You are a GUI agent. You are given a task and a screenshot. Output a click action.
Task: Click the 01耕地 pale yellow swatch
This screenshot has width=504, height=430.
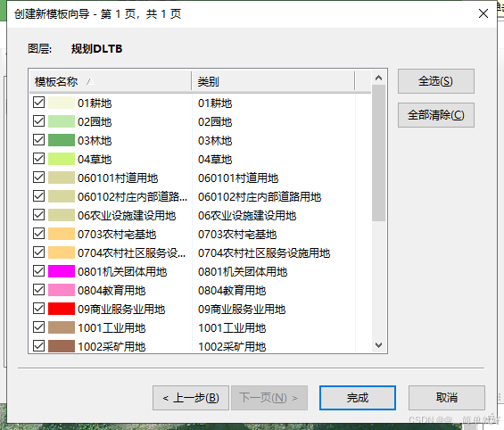(x=62, y=103)
